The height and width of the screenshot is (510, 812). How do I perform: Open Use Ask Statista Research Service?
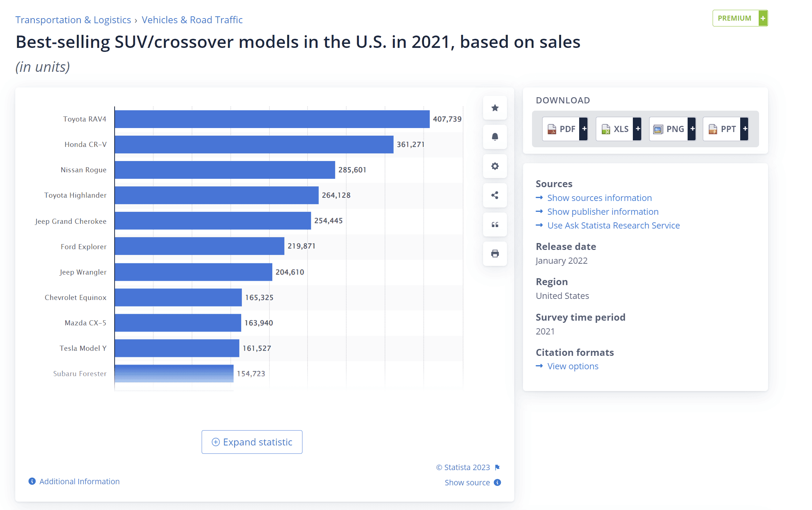point(613,225)
